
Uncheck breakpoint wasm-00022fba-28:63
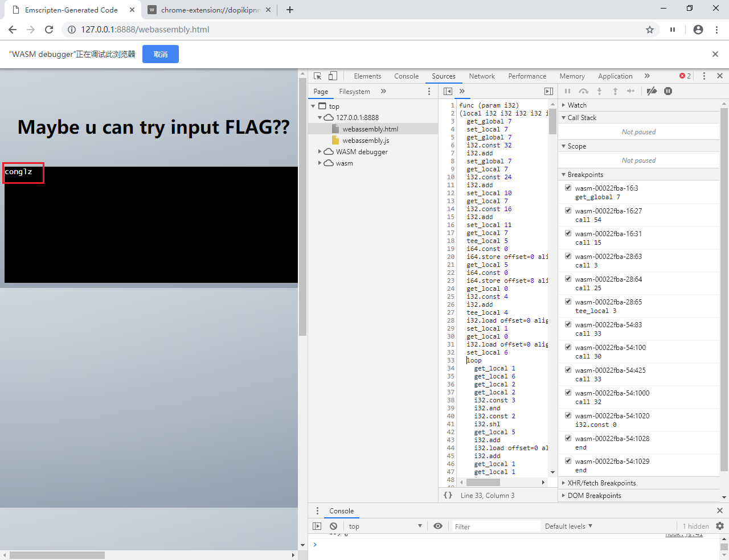[568, 256]
